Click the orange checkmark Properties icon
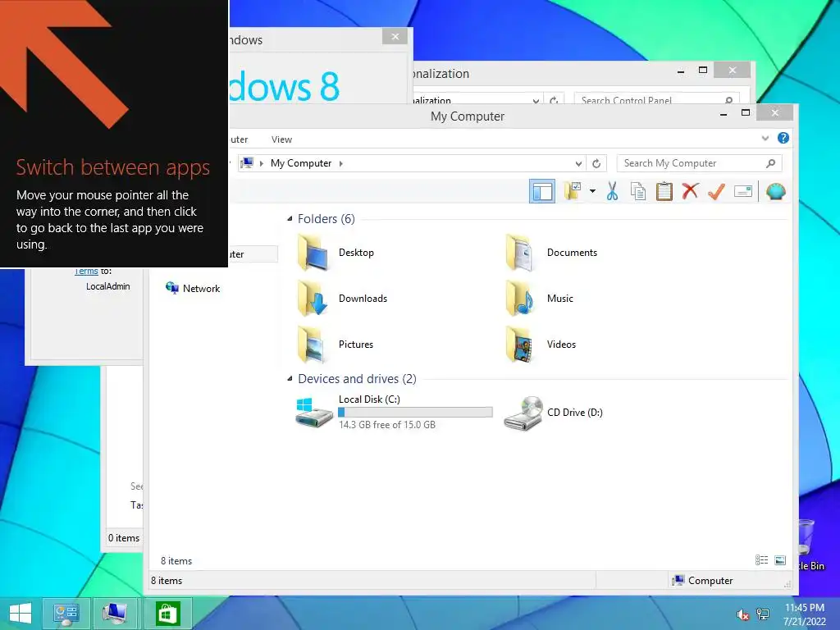Viewport: 840px width, 630px height. (716, 190)
